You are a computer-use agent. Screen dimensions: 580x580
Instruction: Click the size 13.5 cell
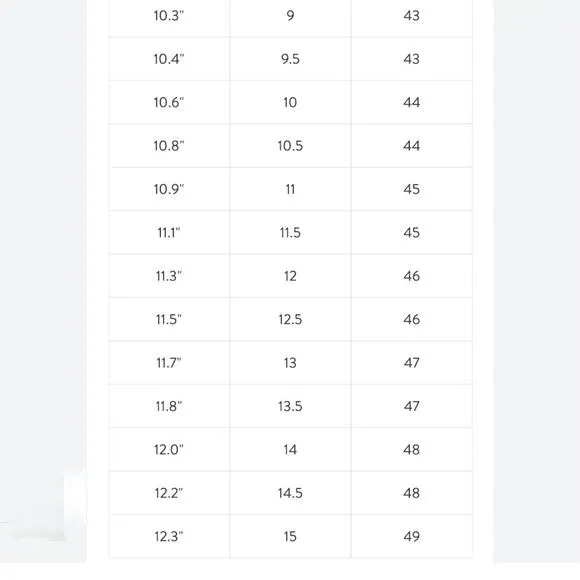click(x=290, y=406)
